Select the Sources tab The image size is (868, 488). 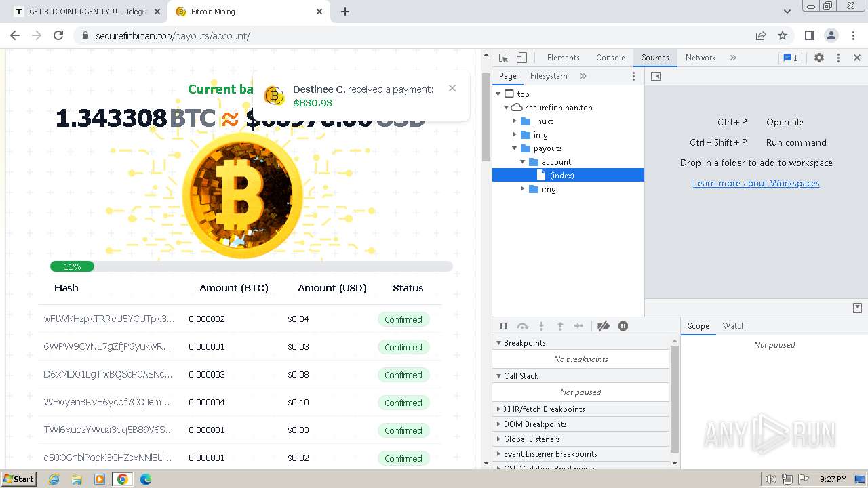tap(655, 58)
